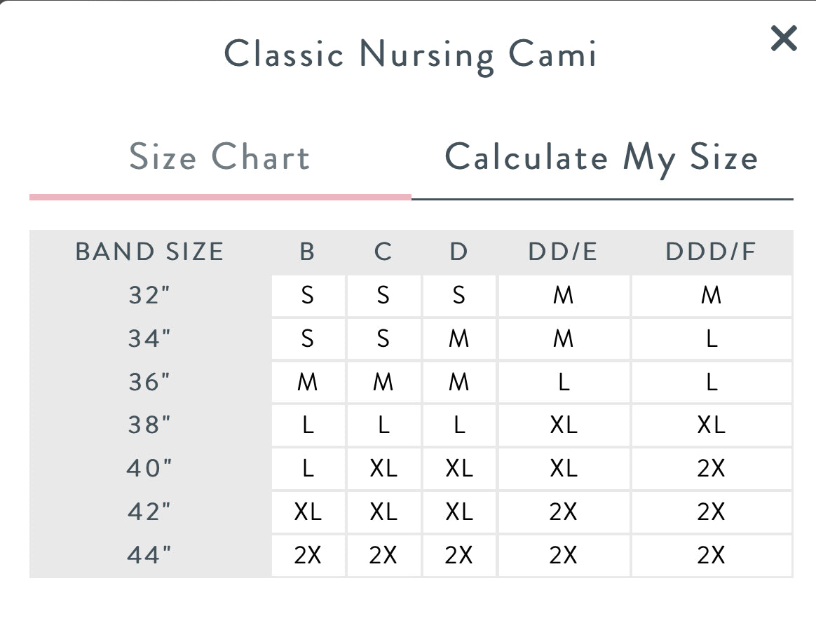Select the B cup column header
The width and height of the screenshot is (816, 644).
[x=308, y=252]
